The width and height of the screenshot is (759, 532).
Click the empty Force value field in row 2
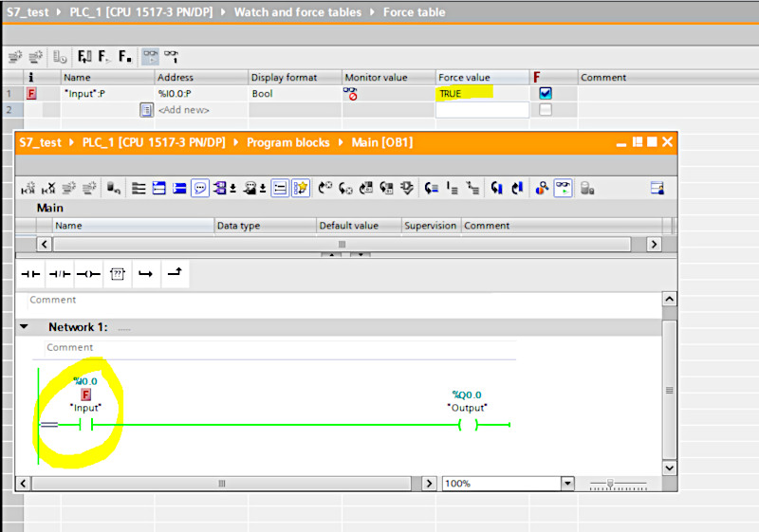[482, 110]
